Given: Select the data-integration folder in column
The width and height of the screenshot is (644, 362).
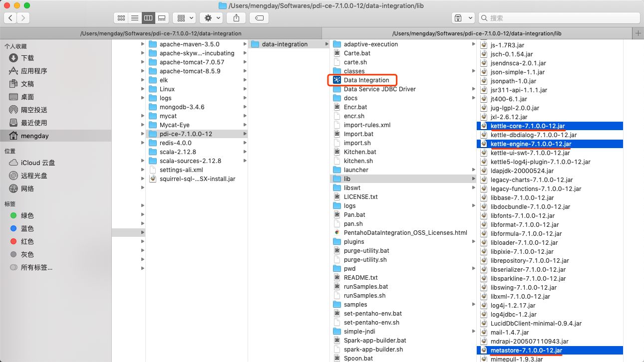Looking at the screenshot, I should point(289,44).
